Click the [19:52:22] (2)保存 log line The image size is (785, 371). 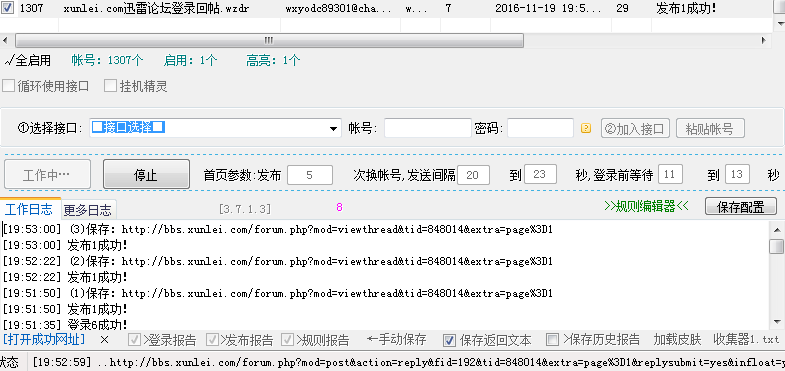pyautogui.click(x=278, y=261)
